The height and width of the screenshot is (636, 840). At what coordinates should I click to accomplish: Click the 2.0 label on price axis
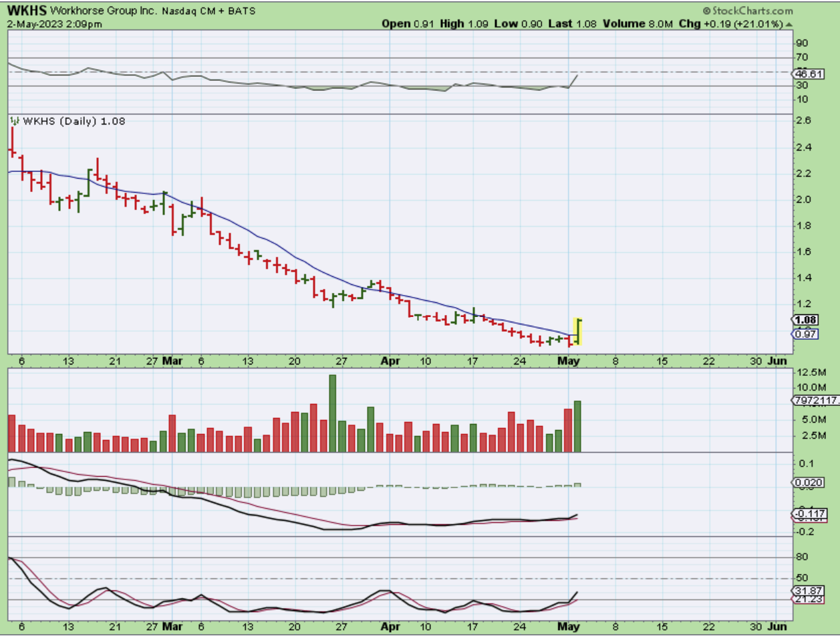click(x=803, y=199)
